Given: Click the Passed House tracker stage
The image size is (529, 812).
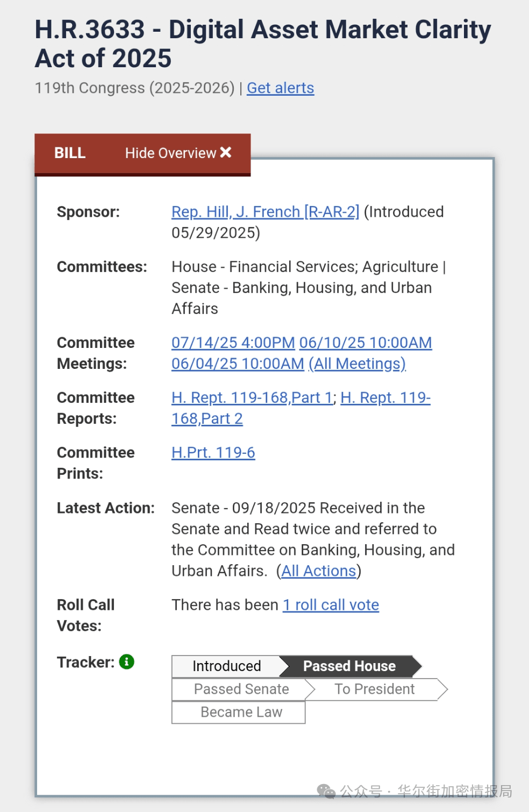Looking at the screenshot, I should (x=349, y=666).
